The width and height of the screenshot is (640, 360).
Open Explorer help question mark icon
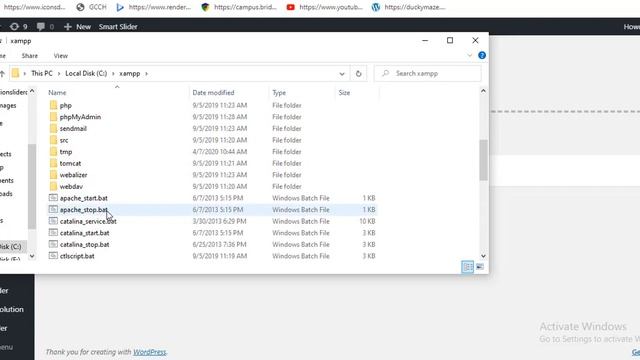click(482, 56)
